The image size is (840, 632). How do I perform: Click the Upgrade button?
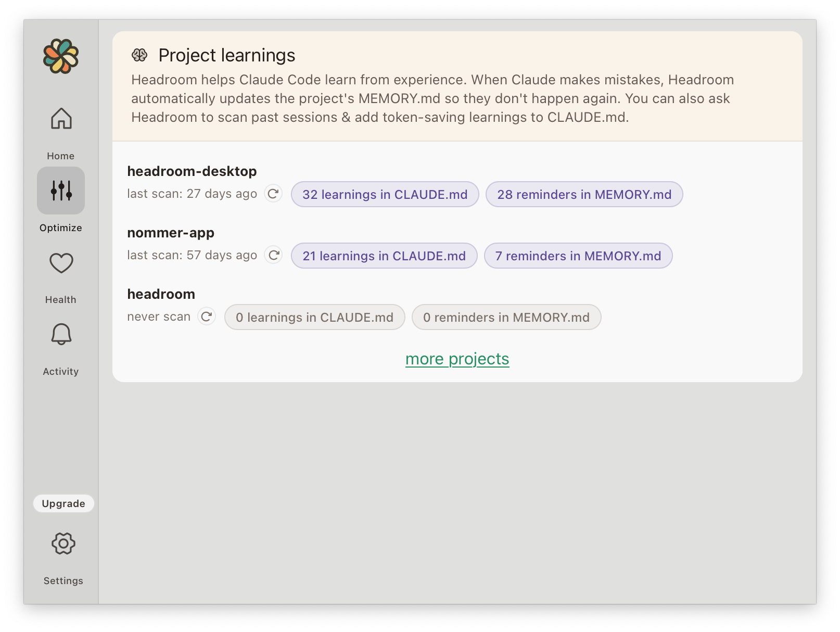tap(63, 503)
